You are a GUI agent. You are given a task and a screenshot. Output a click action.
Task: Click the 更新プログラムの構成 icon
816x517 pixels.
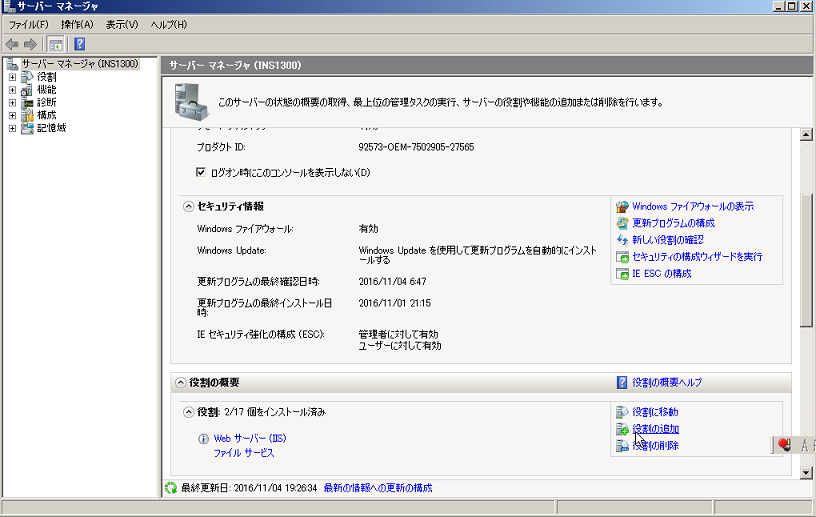click(622, 223)
